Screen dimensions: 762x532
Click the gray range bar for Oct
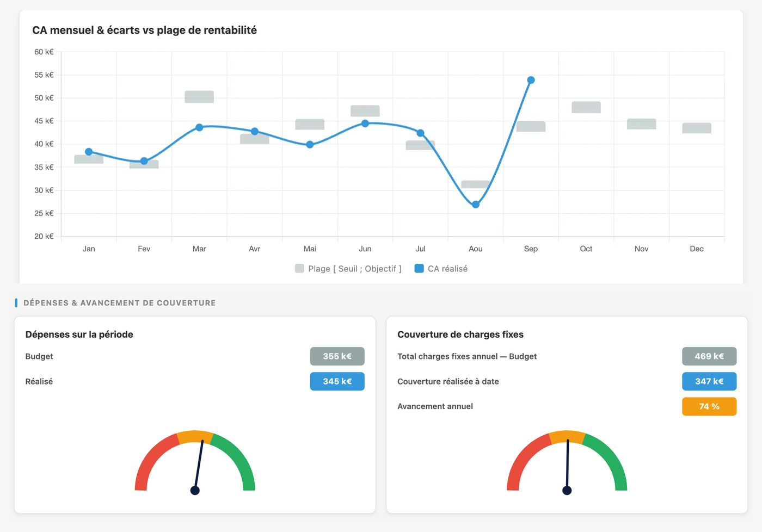point(586,107)
